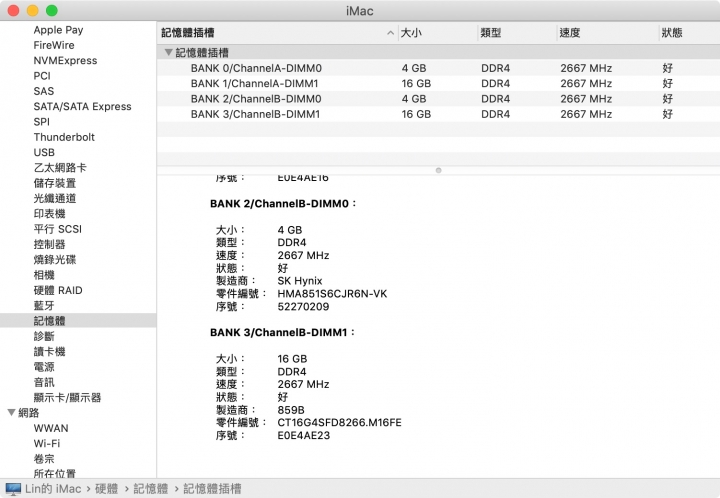
Task: Click serial number E0E4AE23
Action: tap(304, 435)
